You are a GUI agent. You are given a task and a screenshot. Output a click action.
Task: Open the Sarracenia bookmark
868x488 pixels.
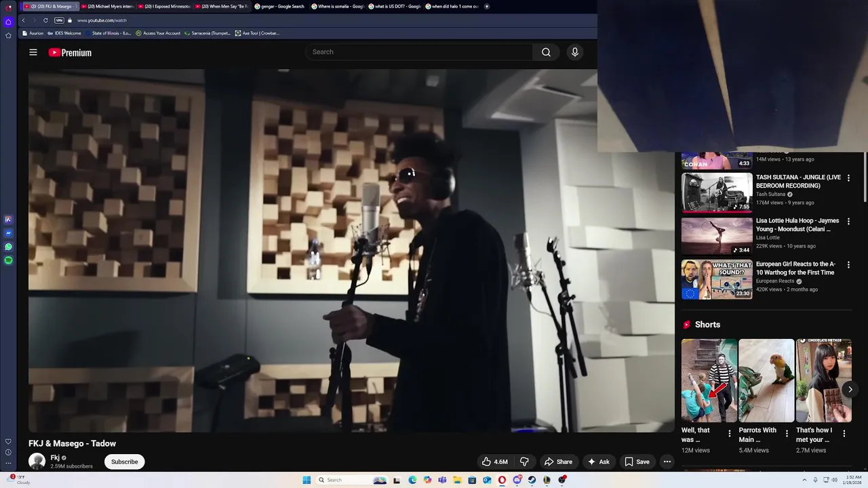(x=208, y=33)
